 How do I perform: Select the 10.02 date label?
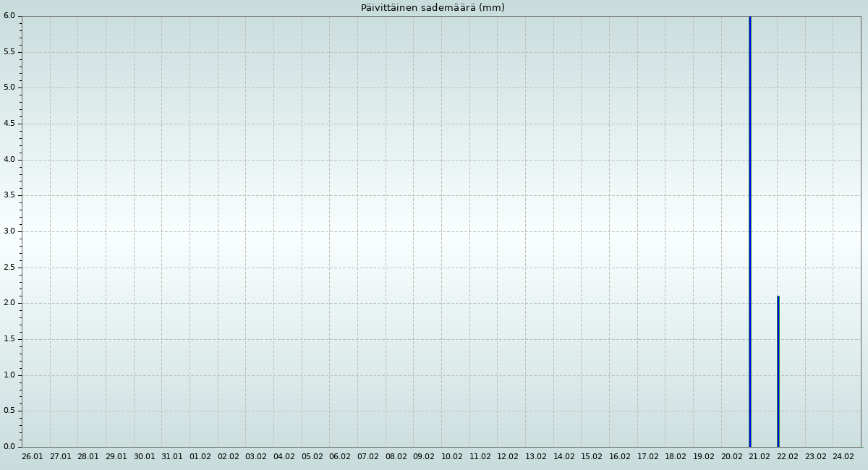point(452,456)
